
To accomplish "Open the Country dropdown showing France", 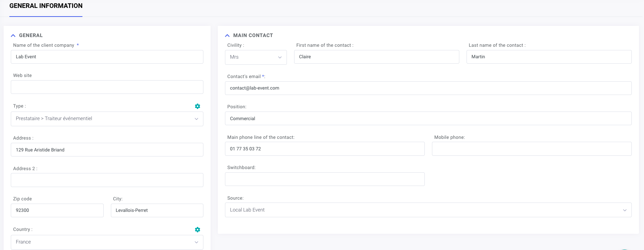I will [107, 242].
